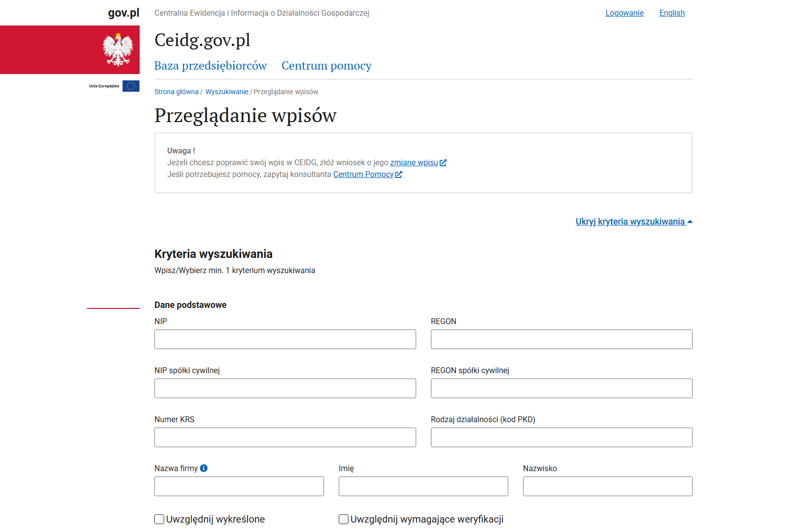The width and height of the screenshot is (798, 532).
Task: Click the Przeglądanie wpisów page heading
Action: 246,116
